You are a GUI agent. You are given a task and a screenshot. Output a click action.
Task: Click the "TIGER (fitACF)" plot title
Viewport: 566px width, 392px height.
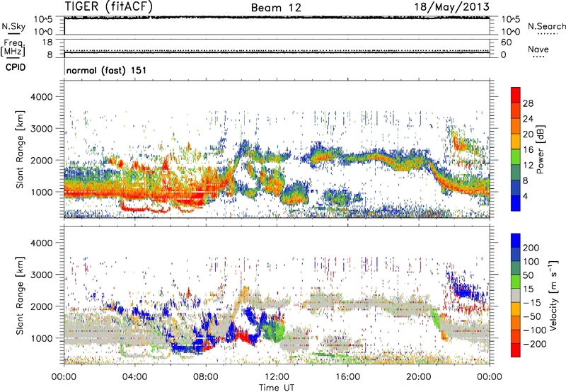click(109, 6)
